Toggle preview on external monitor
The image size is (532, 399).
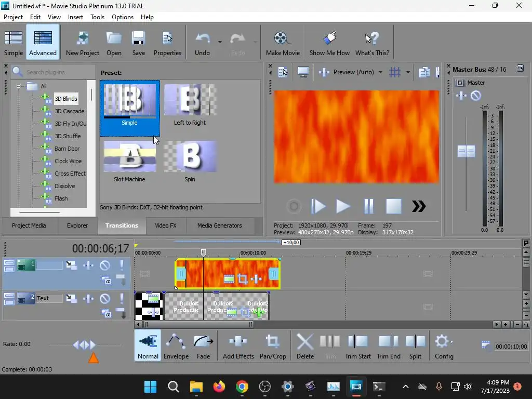point(303,72)
